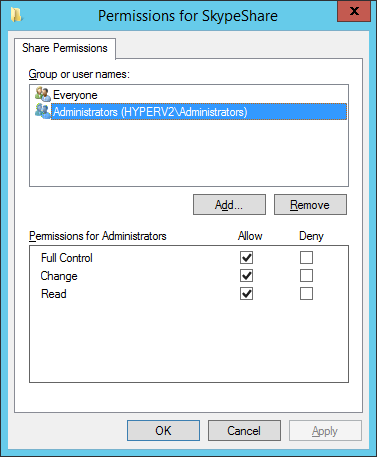Uncheck Allow for Full Control

(246, 258)
